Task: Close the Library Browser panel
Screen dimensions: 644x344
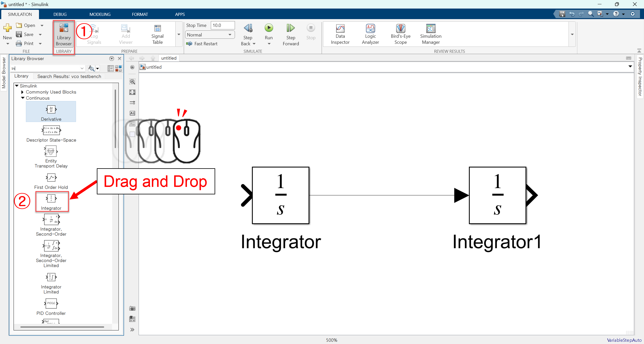Action: pyautogui.click(x=120, y=59)
